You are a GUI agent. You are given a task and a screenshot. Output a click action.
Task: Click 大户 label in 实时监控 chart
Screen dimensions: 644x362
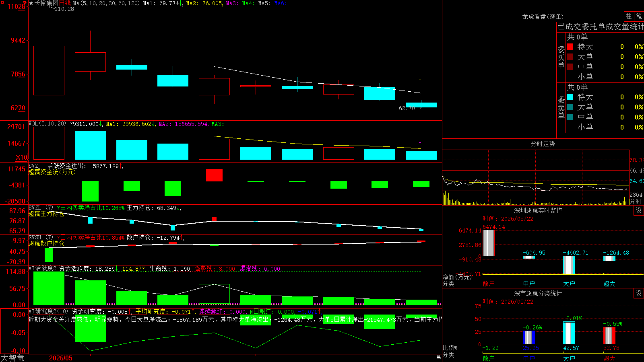tap(569, 284)
